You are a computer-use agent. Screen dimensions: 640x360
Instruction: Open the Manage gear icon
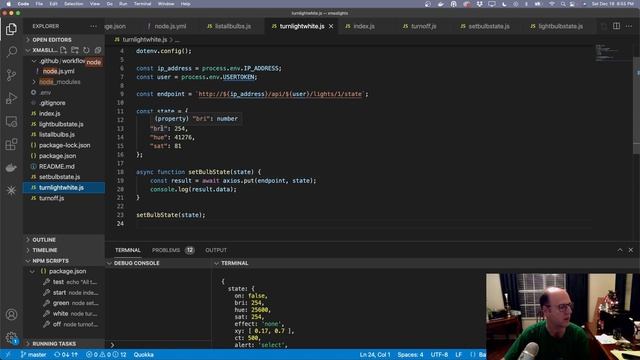[x=11, y=338]
